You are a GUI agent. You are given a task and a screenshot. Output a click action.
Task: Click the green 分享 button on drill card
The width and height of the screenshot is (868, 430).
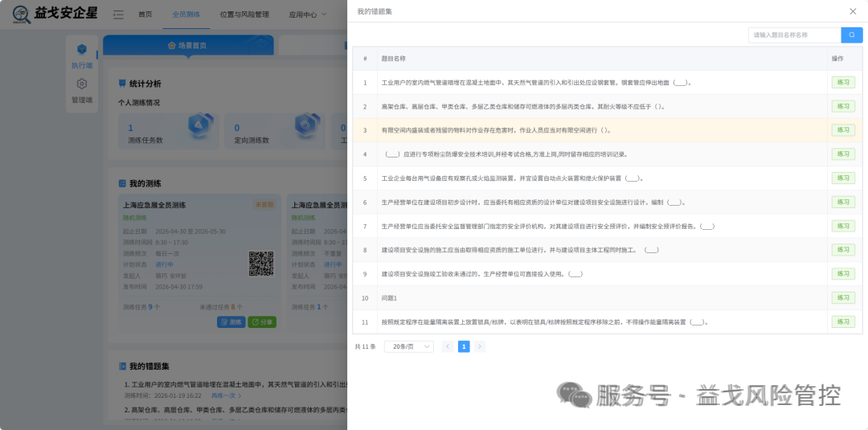point(262,322)
